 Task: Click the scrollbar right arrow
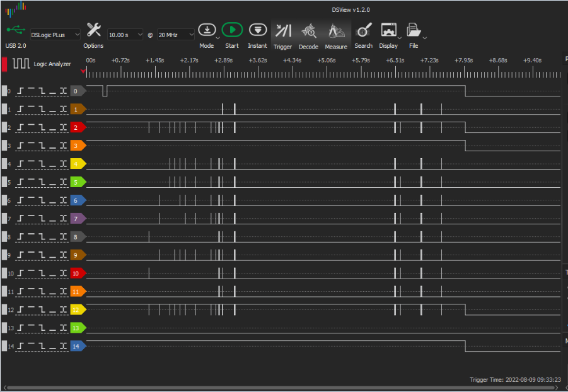pyautogui.click(x=557, y=388)
